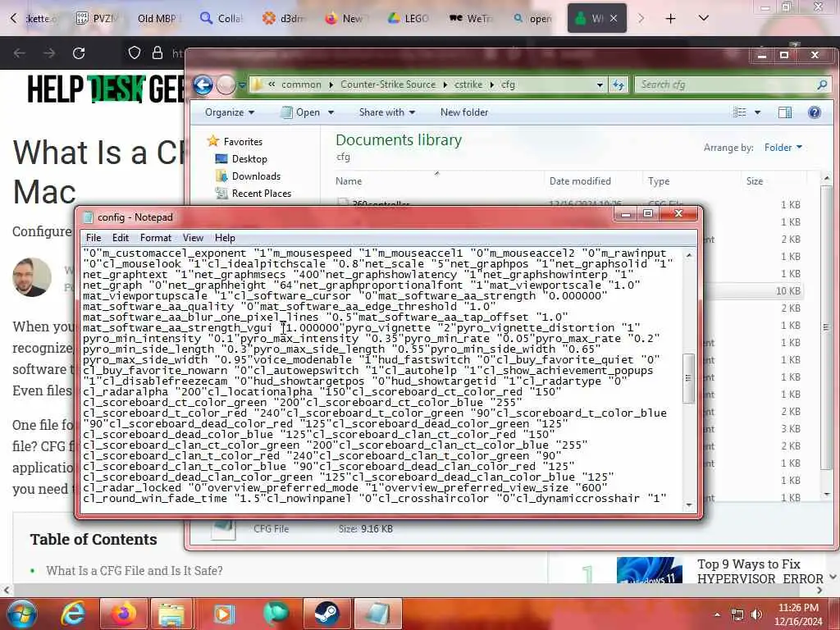Expand the view options dropdown arrow
The image size is (840, 630).
click(757, 112)
